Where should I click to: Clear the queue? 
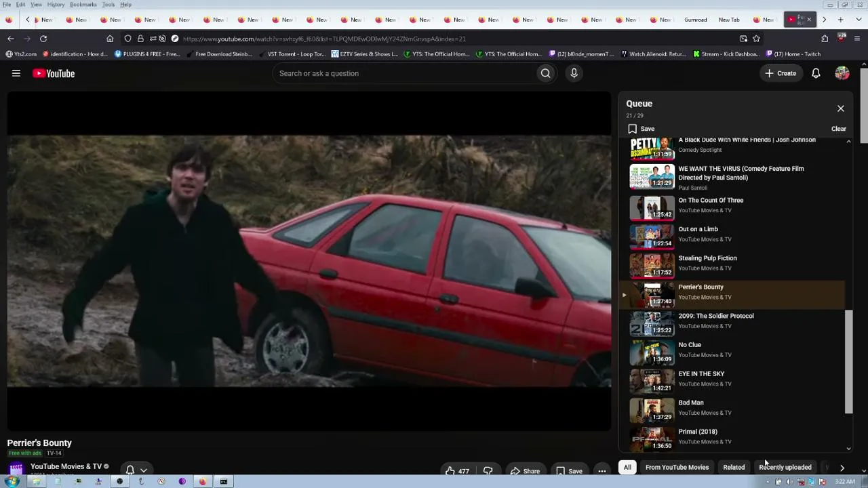(x=839, y=129)
